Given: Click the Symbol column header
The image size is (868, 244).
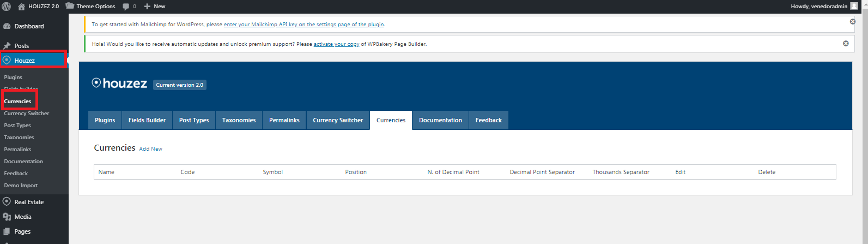Looking at the screenshot, I should point(272,172).
